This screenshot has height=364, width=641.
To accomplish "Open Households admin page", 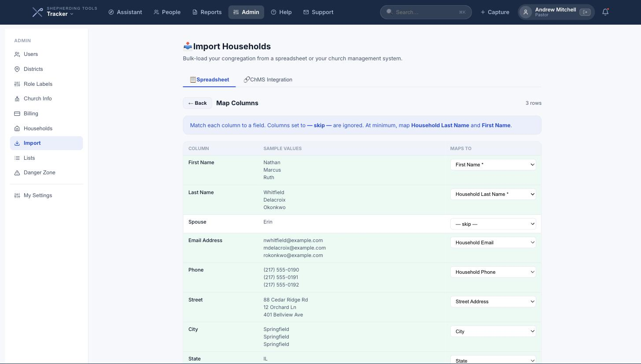I will tap(46, 129).
